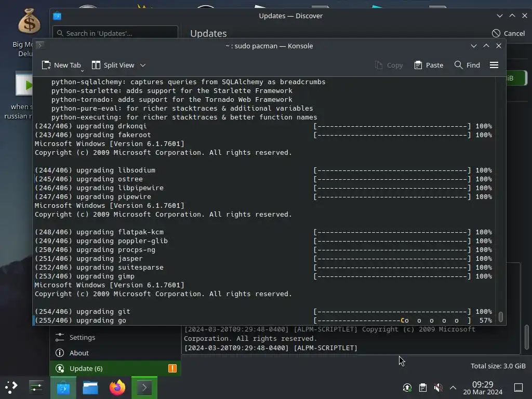The width and height of the screenshot is (532, 399).
Task: Open a New Tab in Konsole
Action: click(61, 65)
